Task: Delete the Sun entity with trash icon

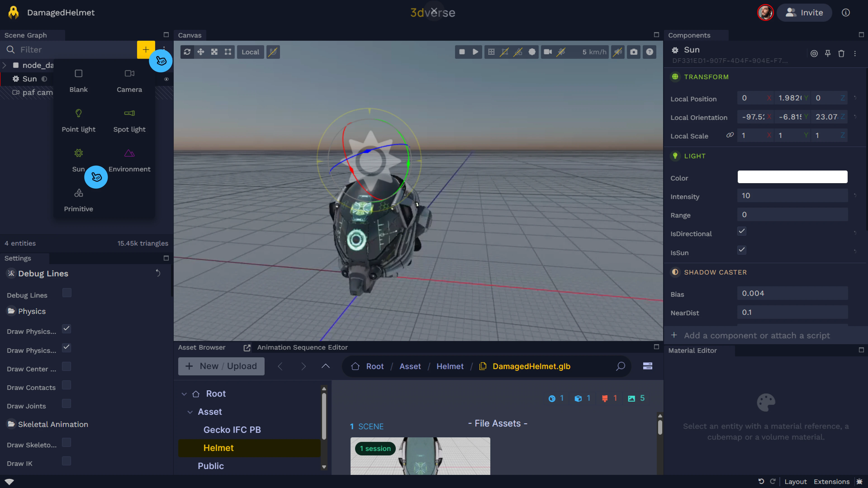Action: pyautogui.click(x=841, y=54)
